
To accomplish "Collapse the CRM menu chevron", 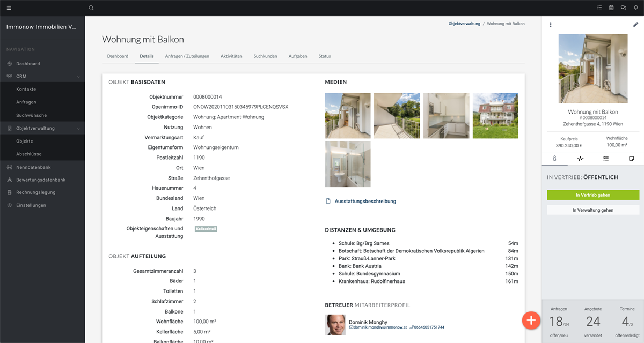I will coord(78,77).
